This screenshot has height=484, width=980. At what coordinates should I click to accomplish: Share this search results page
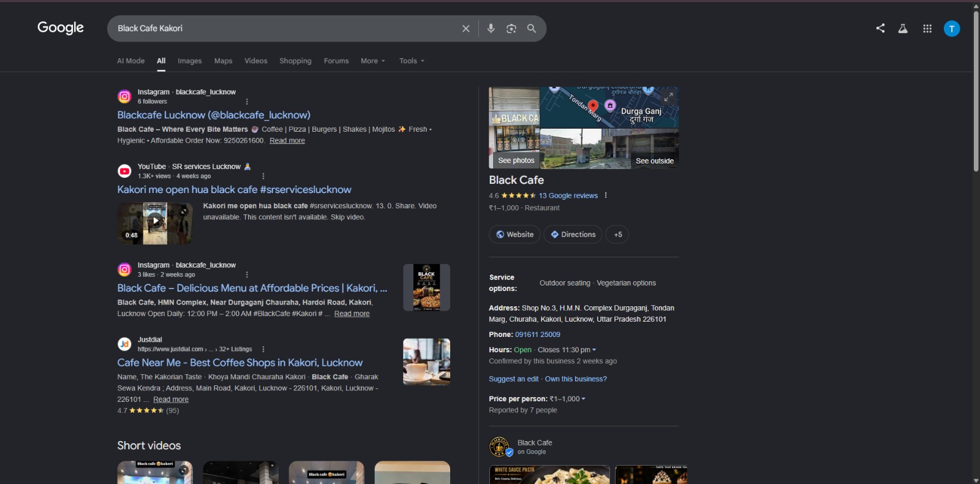880,28
